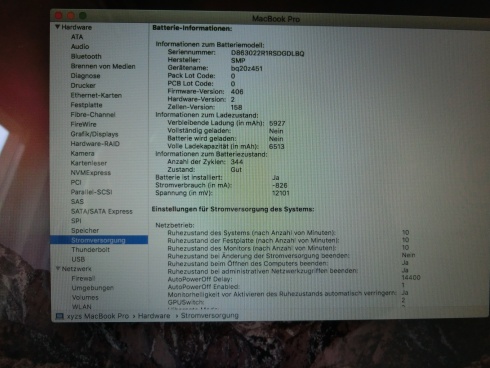Open Firewall under Netzwerk
The height and width of the screenshot is (368, 490).
point(83,278)
